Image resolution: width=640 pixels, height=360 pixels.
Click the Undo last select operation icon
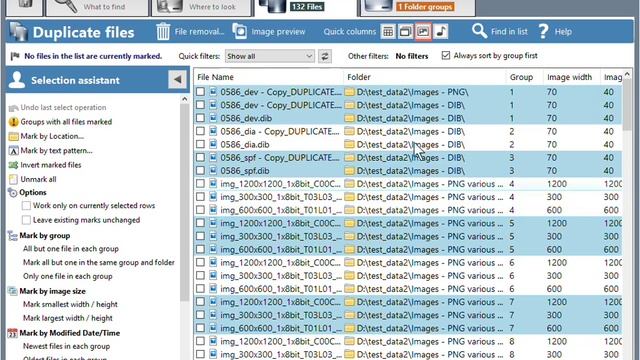click(x=13, y=108)
